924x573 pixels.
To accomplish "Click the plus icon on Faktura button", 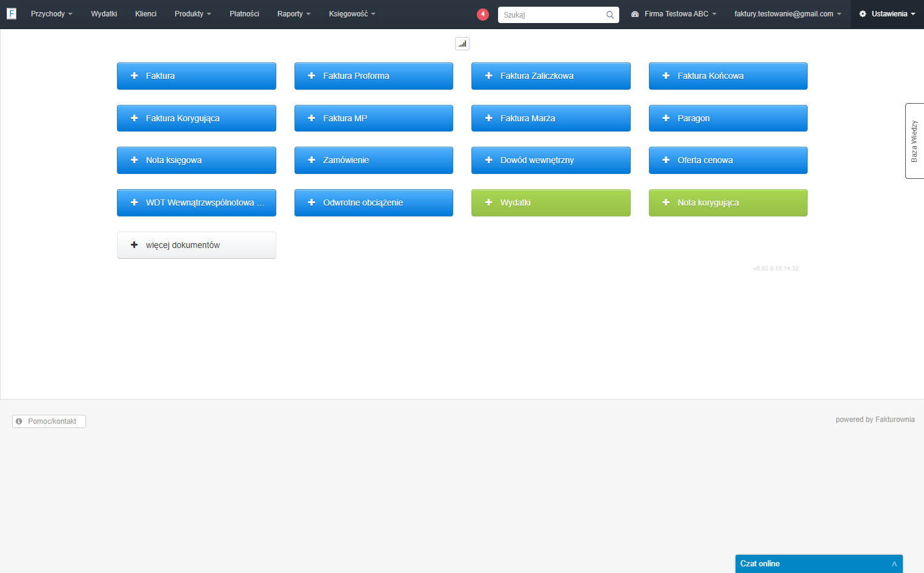I will click(135, 76).
